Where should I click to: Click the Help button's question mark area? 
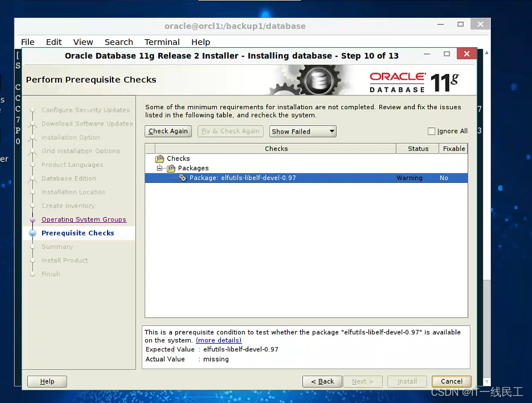pyautogui.click(x=47, y=381)
